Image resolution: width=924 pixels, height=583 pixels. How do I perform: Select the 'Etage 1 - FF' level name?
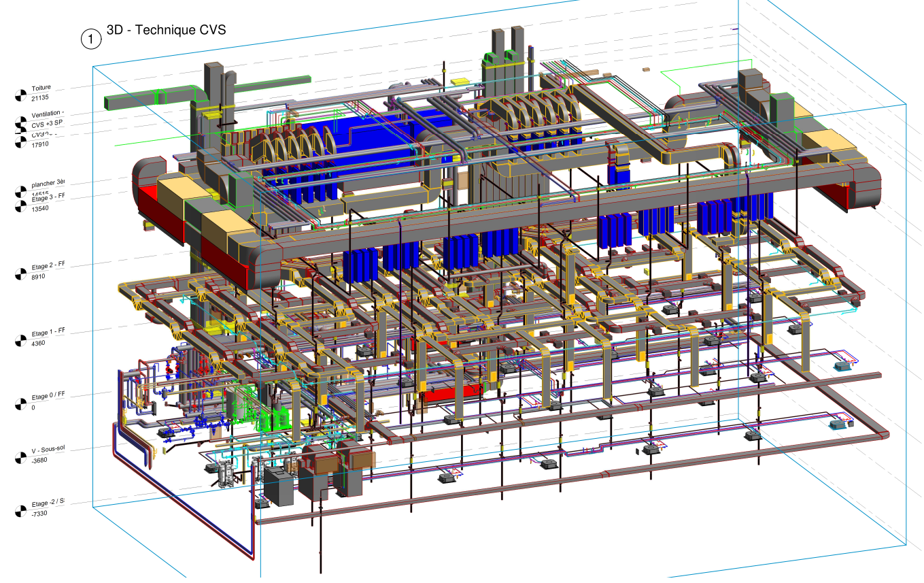48,333
